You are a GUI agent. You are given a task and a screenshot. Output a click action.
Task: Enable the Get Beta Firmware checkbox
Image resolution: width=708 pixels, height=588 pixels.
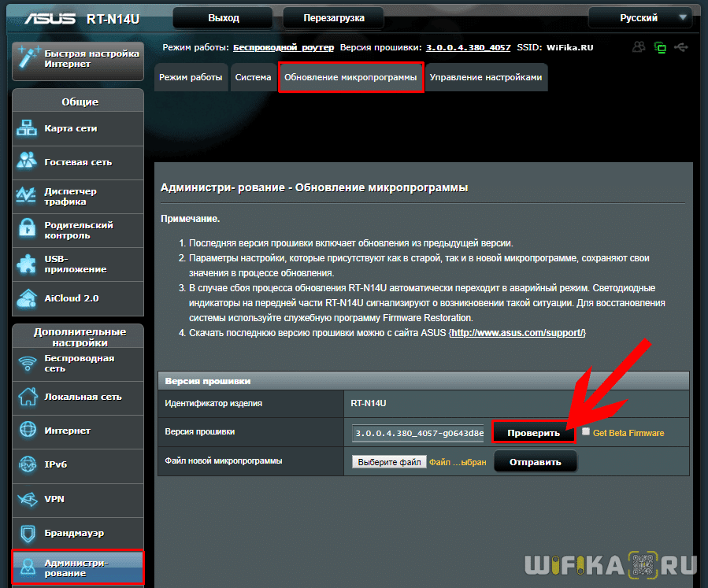click(586, 432)
